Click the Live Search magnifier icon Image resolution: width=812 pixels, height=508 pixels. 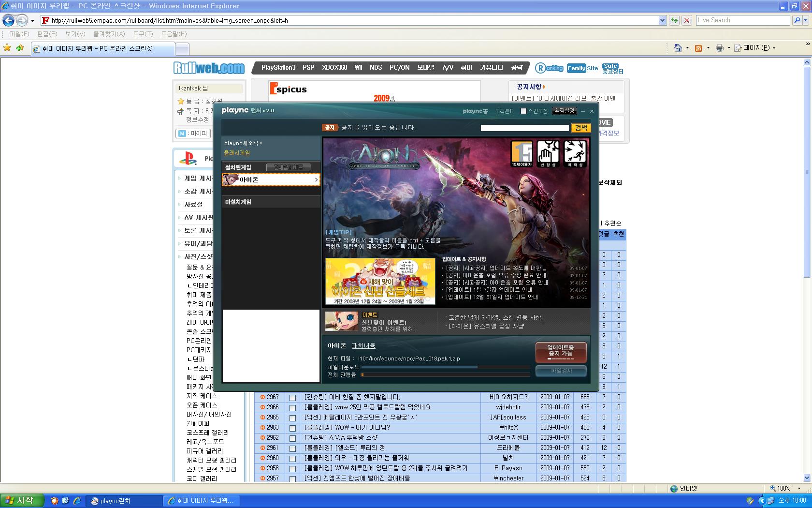click(797, 20)
